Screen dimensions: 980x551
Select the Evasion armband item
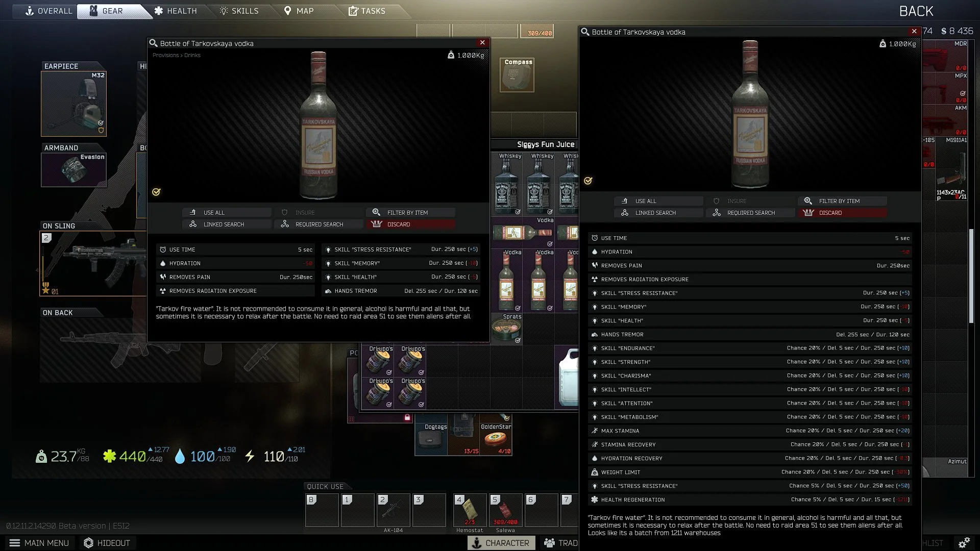tap(73, 170)
